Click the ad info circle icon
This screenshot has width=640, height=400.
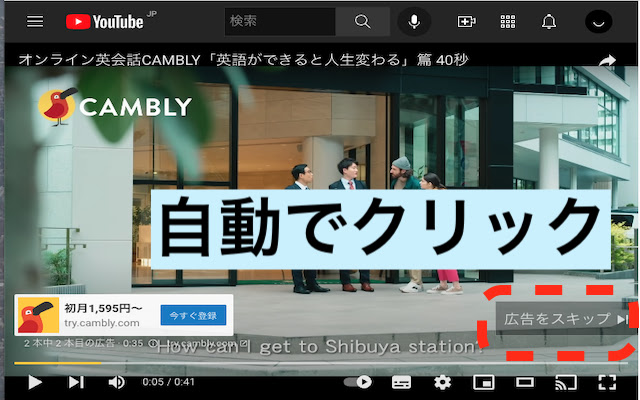point(152,343)
